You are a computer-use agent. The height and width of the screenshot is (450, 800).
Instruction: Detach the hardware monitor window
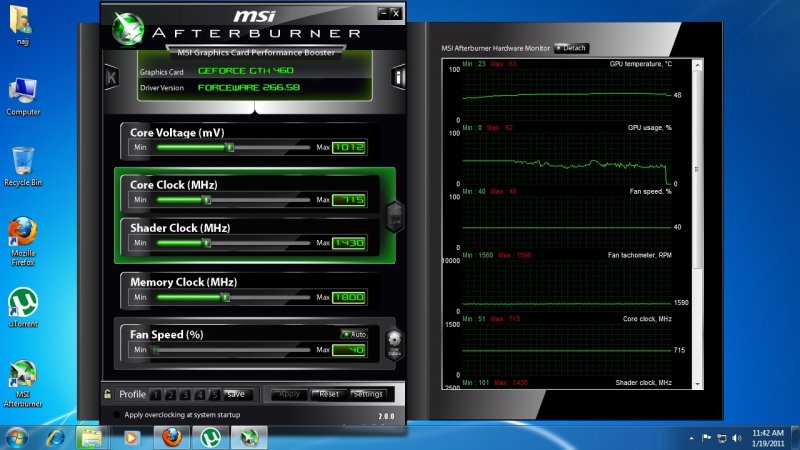coord(571,48)
